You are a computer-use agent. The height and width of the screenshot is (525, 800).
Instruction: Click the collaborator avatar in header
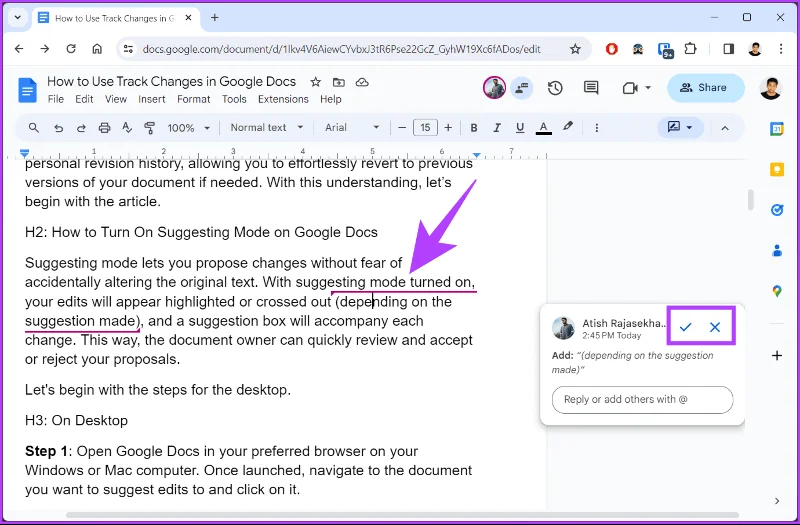click(x=494, y=88)
